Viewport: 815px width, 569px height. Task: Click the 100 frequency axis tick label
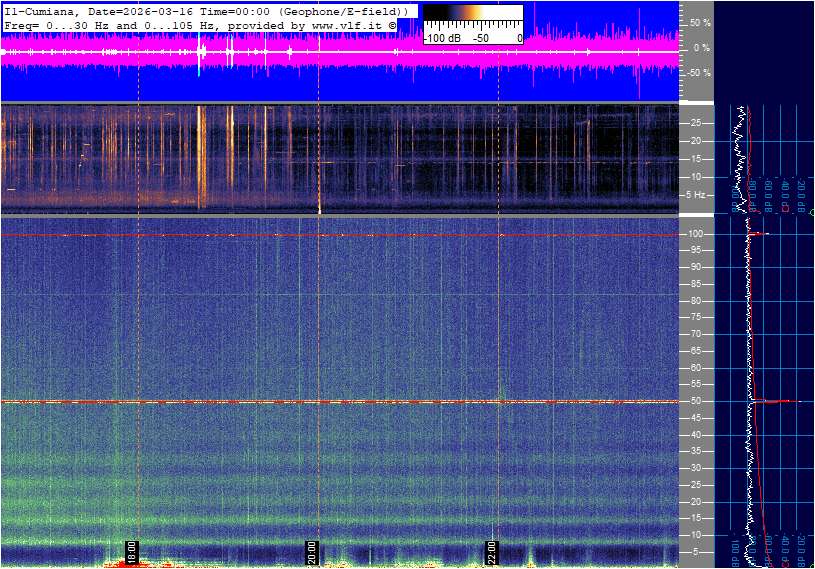point(695,234)
